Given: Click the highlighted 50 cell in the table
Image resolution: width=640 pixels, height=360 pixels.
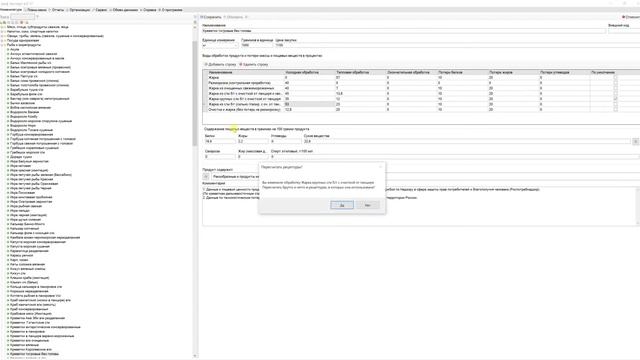Looking at the screenshot, I should pyautogui.click(x=309, y=104).
